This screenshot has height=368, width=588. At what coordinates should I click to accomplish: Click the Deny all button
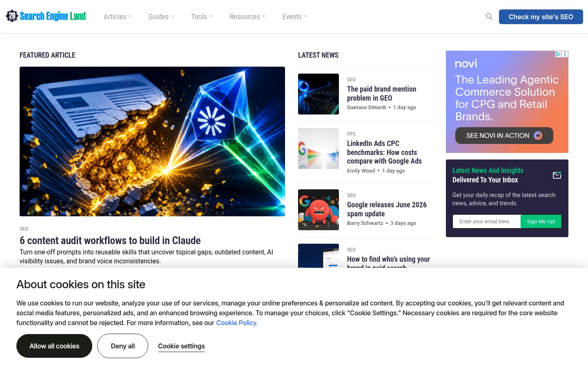click(x=122, y=346)
